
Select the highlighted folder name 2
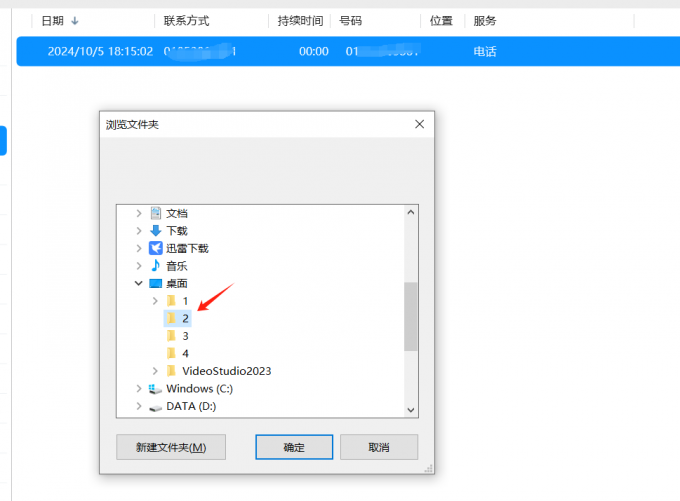point(185,318)
